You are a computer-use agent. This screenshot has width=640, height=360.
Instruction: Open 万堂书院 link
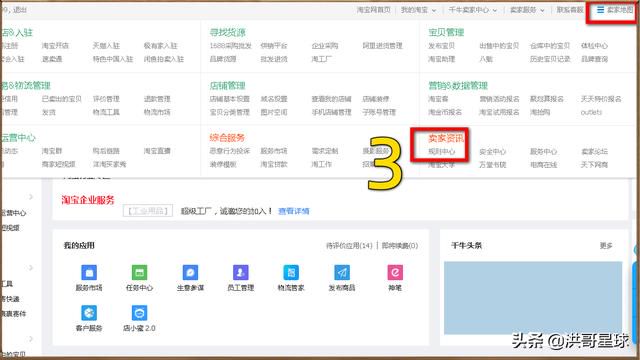pyautogui.click(x=493, y=165)
